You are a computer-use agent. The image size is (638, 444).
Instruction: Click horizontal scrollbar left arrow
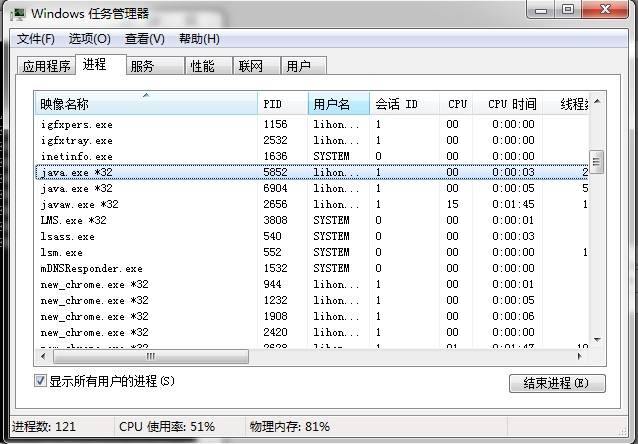44,357
